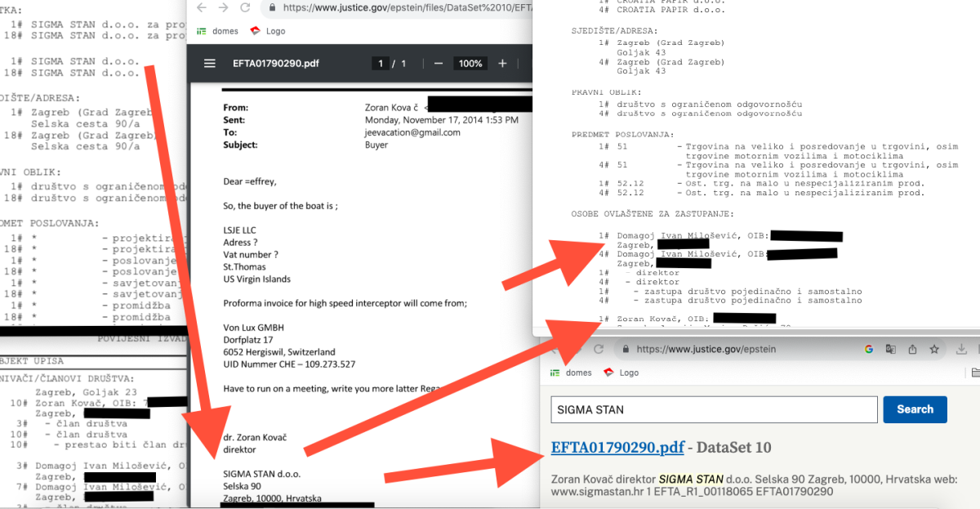Zoom out the PDF with minus button
The height and width of the screenshot is (509, 980).
click(439, 64)
